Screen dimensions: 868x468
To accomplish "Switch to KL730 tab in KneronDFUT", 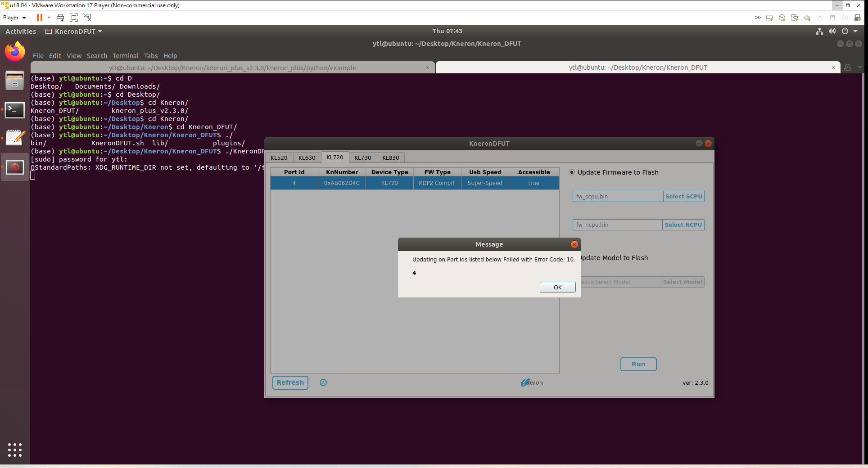I will tap(362, 157).
